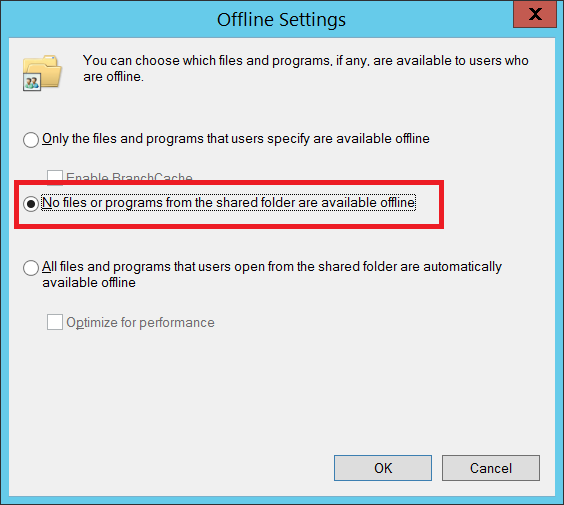
Task: Click the 'All files and programs that users open' label
Action: pos(272,267)
